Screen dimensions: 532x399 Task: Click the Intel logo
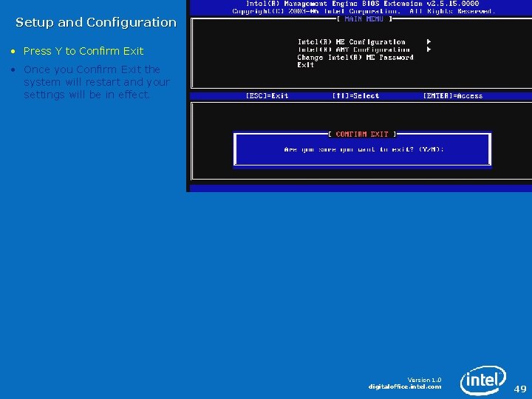(483, 380)
